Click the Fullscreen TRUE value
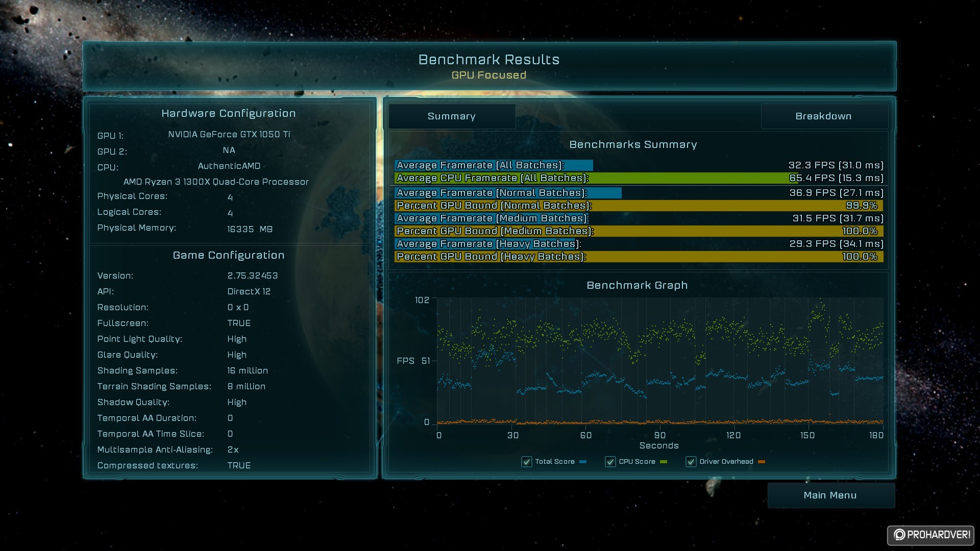980x551 pixels. 239,323
